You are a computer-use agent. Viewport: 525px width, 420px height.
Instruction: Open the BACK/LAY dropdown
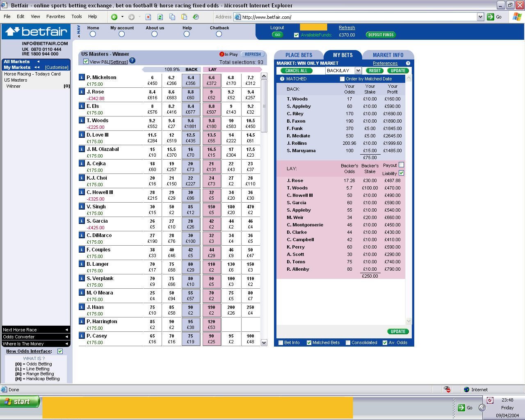click(x=358, y=71)
